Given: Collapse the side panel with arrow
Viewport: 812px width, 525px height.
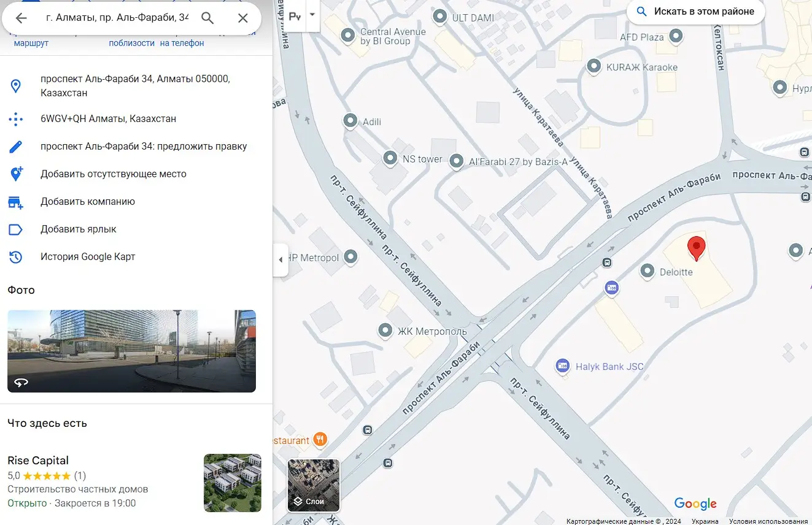Looking at the screenshot, I should click(280, 259).
